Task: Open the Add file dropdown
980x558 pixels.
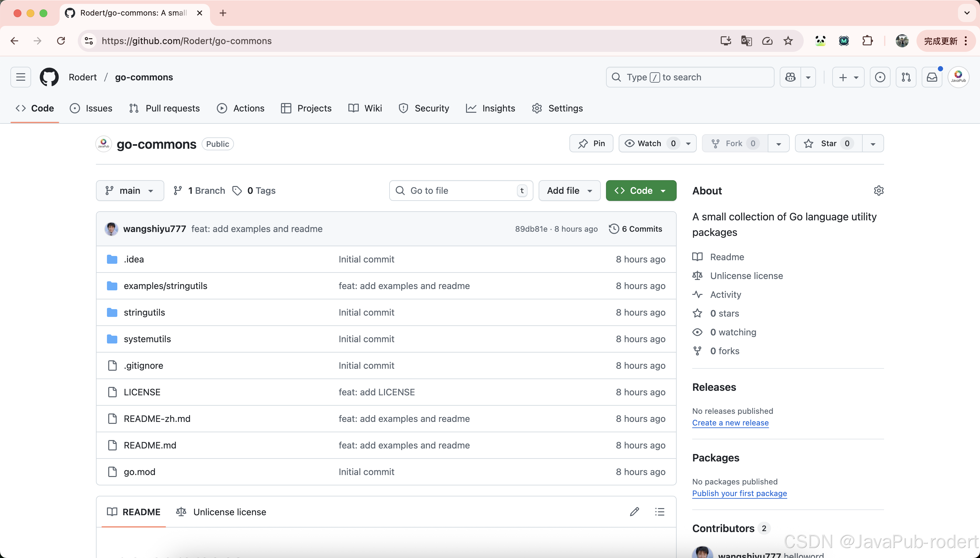Action: coord(569,191)
